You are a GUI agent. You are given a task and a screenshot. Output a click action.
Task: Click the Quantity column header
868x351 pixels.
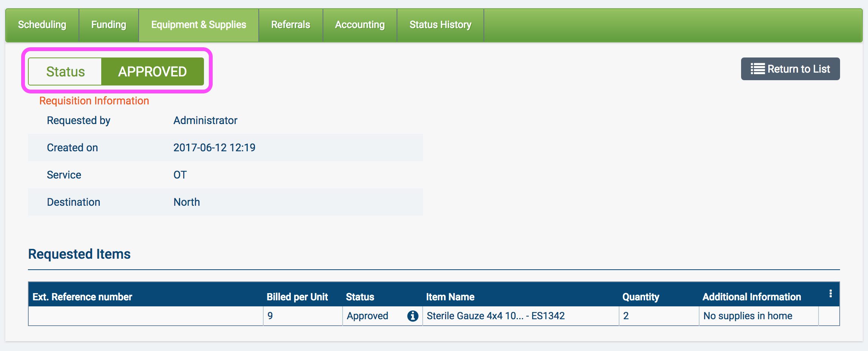coord(641,297)
